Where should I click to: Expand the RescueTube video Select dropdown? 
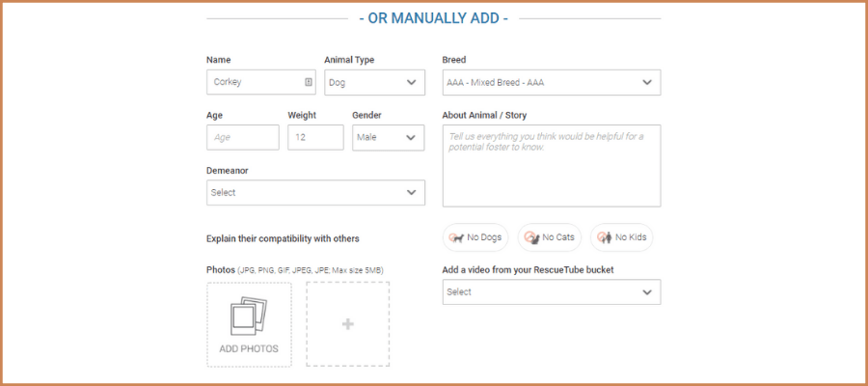[551, 291]
